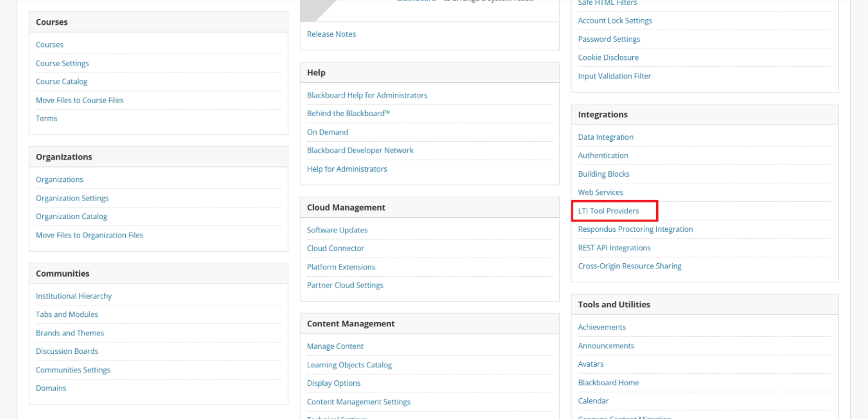Open Learning Objects Catalog
This screenshot has height=419, width=868.
349,365
